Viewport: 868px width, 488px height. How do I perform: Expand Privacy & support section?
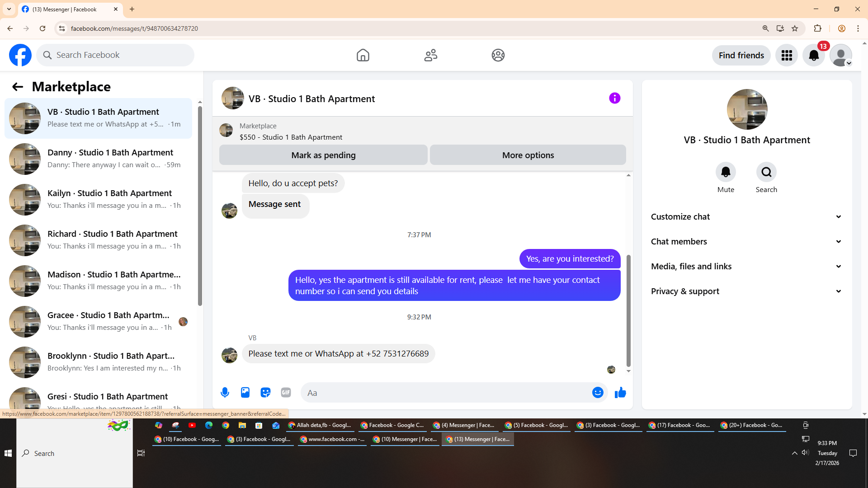[x=746, y=291]
